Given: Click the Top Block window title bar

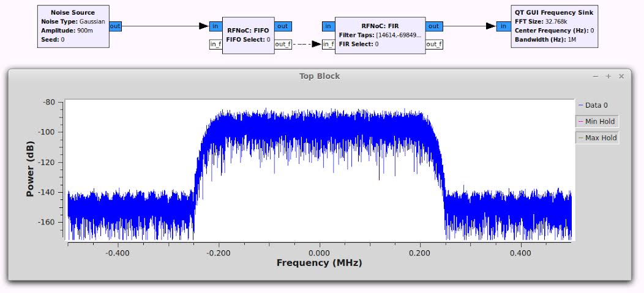Looking at the screenshot, I should (x=319, y=76).
